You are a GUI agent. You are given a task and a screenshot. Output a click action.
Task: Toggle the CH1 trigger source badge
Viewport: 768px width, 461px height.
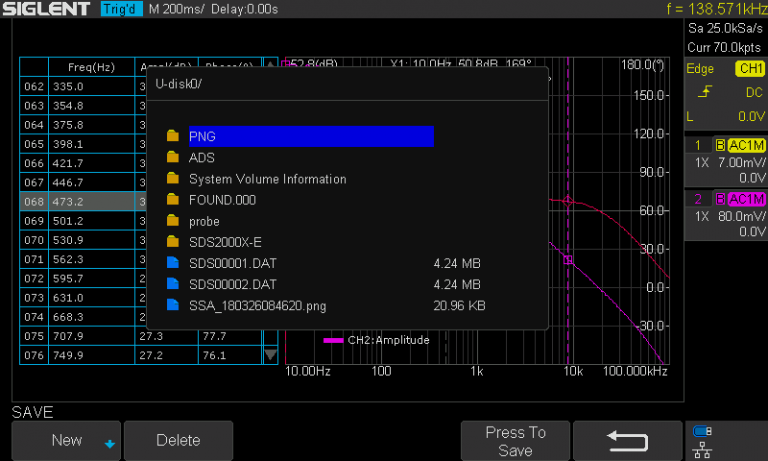tap(749, 69)
